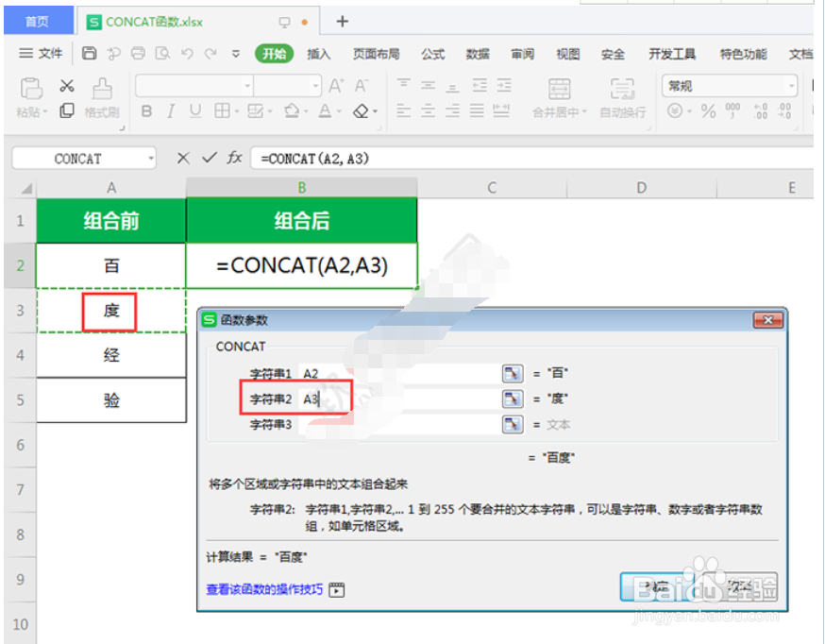Viewport: 825px width, 644px height.
Task: Click the range selector beside 字符串1 field
Action: coord(511,373)
